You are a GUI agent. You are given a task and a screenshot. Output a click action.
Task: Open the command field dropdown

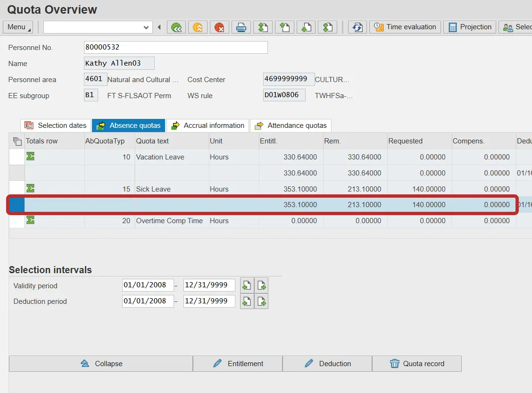click(146, 27)
